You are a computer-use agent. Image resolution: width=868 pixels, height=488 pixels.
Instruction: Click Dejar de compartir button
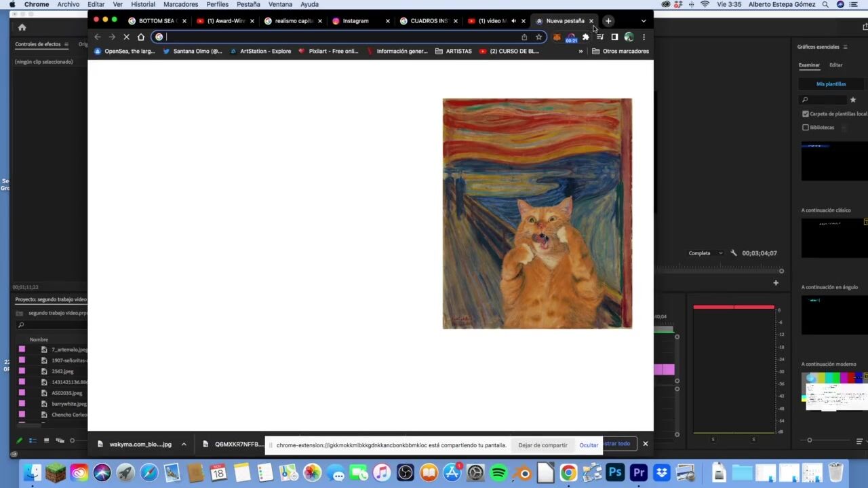(542, 445)
